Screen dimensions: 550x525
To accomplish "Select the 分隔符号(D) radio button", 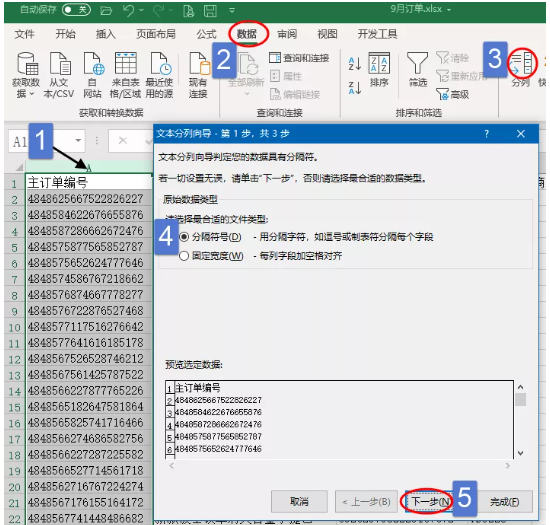I will (184, 237).
